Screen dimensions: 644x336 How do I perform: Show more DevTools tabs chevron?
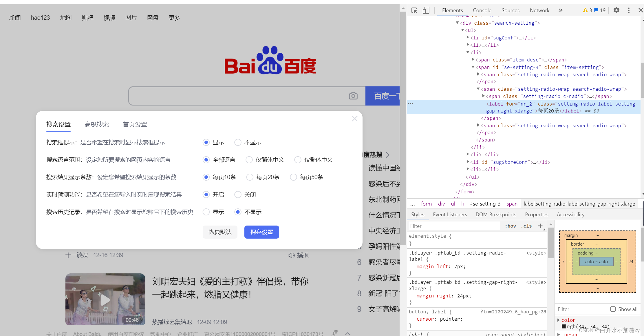561,10
